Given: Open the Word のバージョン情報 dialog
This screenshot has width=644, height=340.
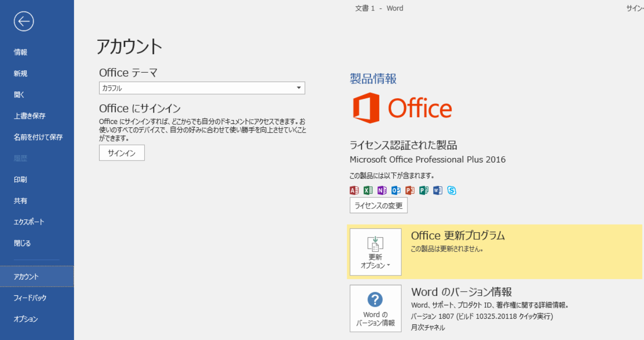Looking at the screenshot, I should click(376, 308).
